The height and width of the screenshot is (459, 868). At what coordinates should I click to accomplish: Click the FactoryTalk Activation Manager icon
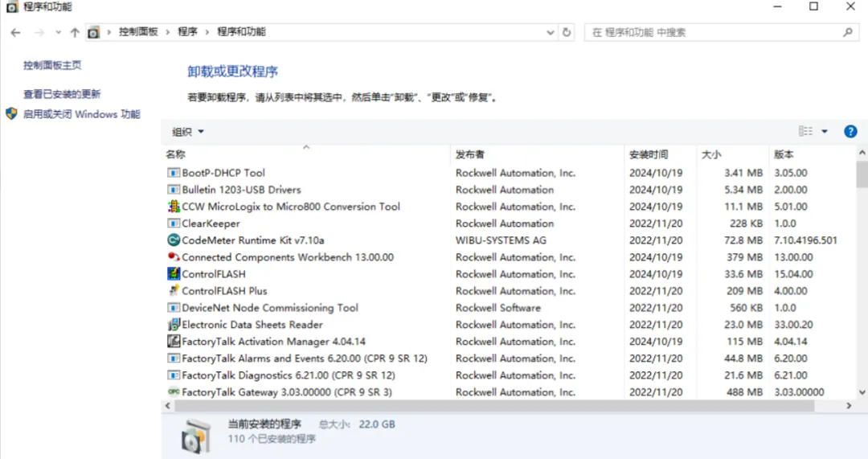pos(174,342)
